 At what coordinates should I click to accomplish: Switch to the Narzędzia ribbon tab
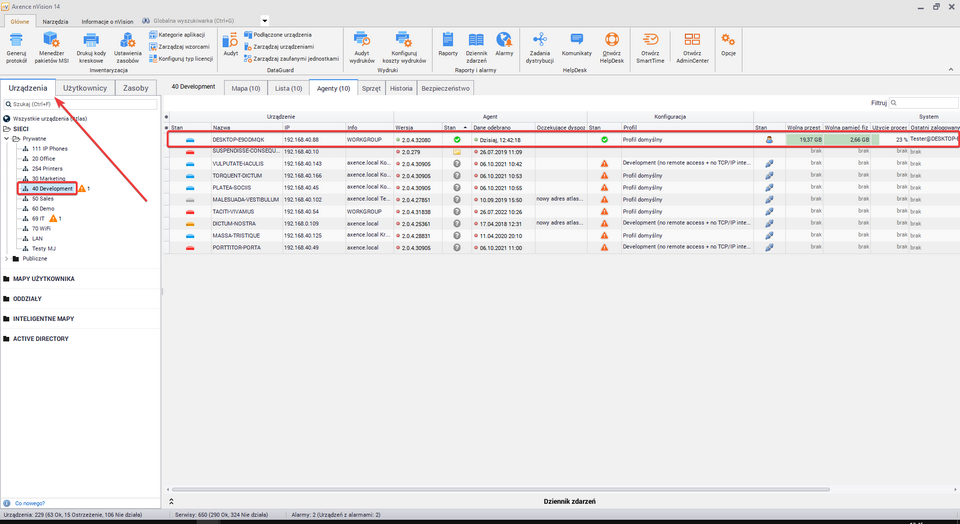click(56, 20)
